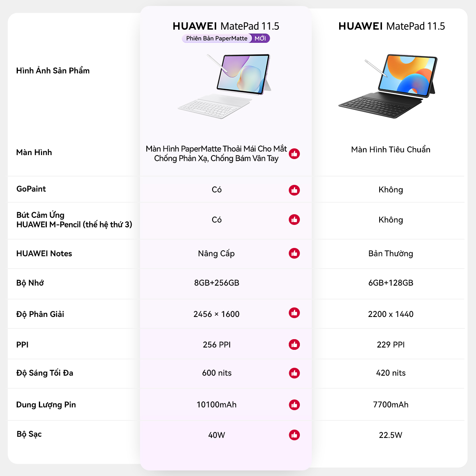Click thumbs-up icon beside 40W charger
The width and height of the screenshot is (476, 476).
pos(294,435)
